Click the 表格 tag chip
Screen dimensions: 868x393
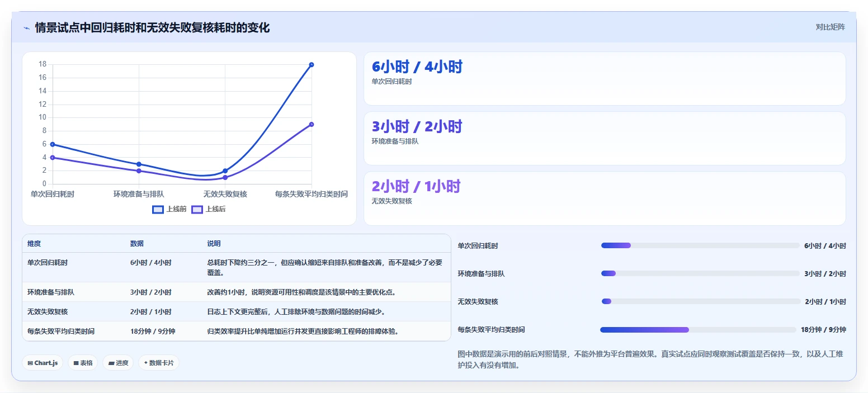click(x=83, y=363)
